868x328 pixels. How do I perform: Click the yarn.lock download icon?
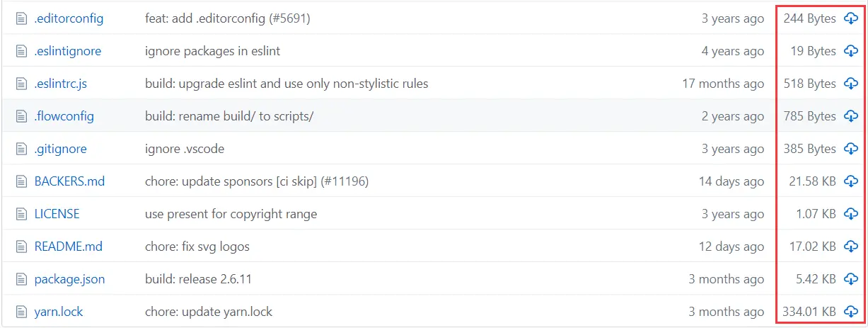(850, 312)
